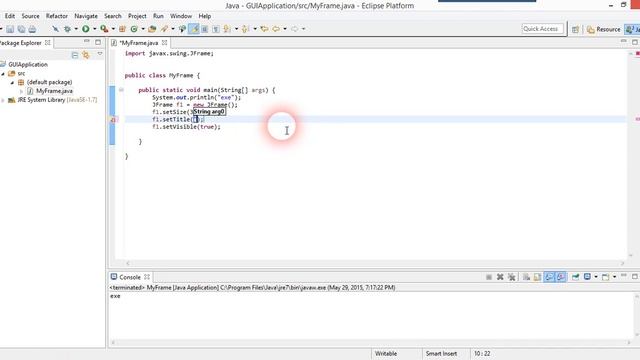
Task: Click the Save icon in toolbar
Action: (x=10, y=29)
